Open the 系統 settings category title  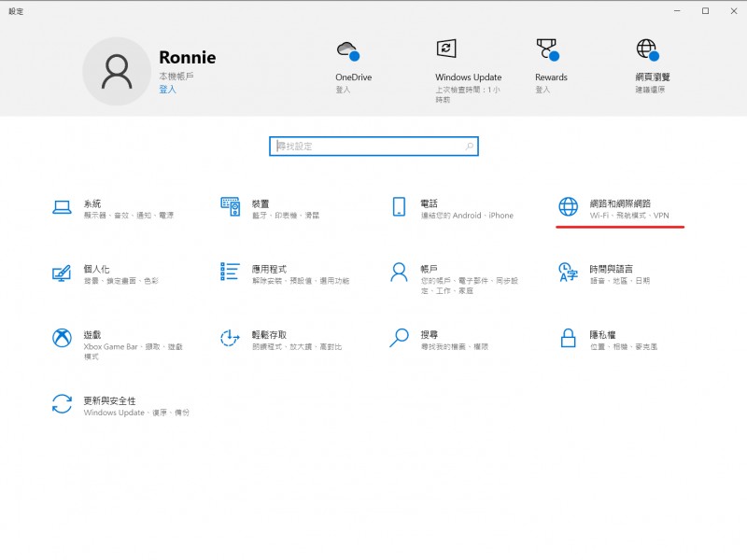(x=92, y=203)
